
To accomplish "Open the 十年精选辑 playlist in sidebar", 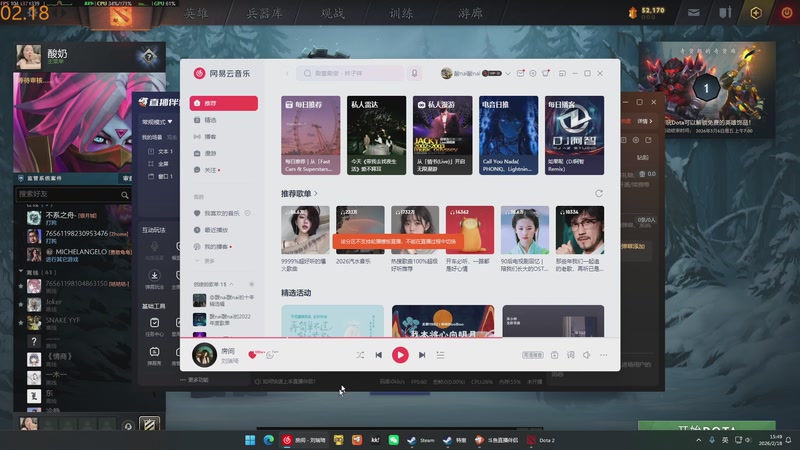I will point(223,300).
